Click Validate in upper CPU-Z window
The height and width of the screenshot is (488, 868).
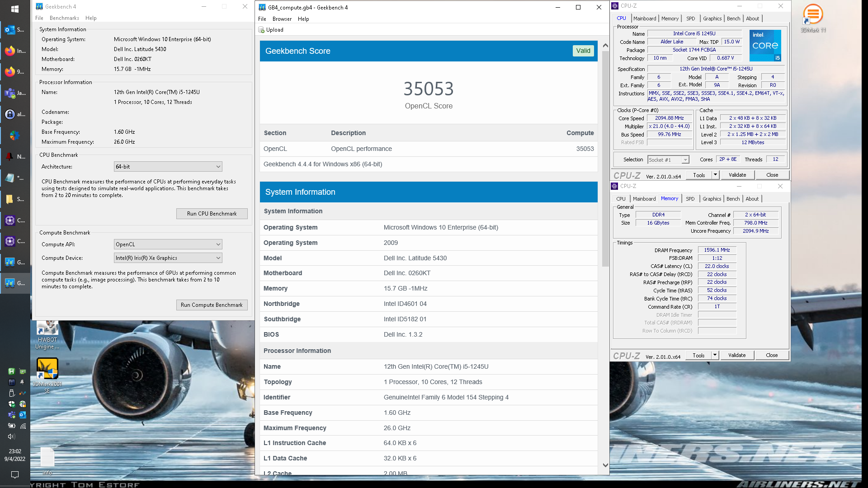pyautogui.click(x=737, y=175)
